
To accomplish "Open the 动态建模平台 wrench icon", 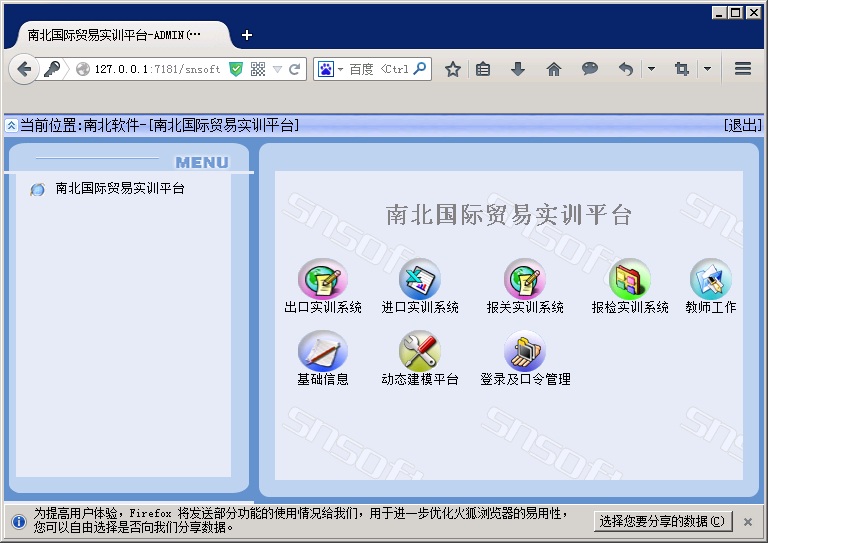I will (419, 352).
